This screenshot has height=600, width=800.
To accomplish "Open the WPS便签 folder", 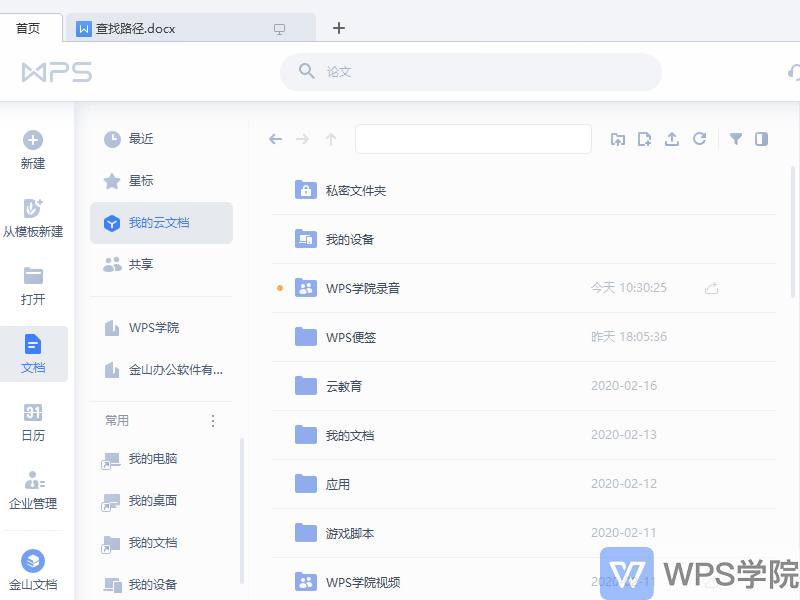I will [523, 337].
